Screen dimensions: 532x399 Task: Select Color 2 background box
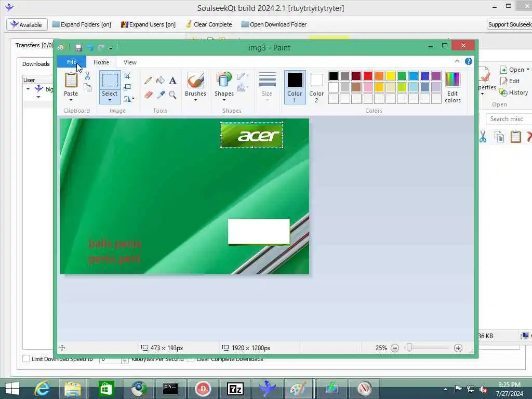click(x=316, y=87)
